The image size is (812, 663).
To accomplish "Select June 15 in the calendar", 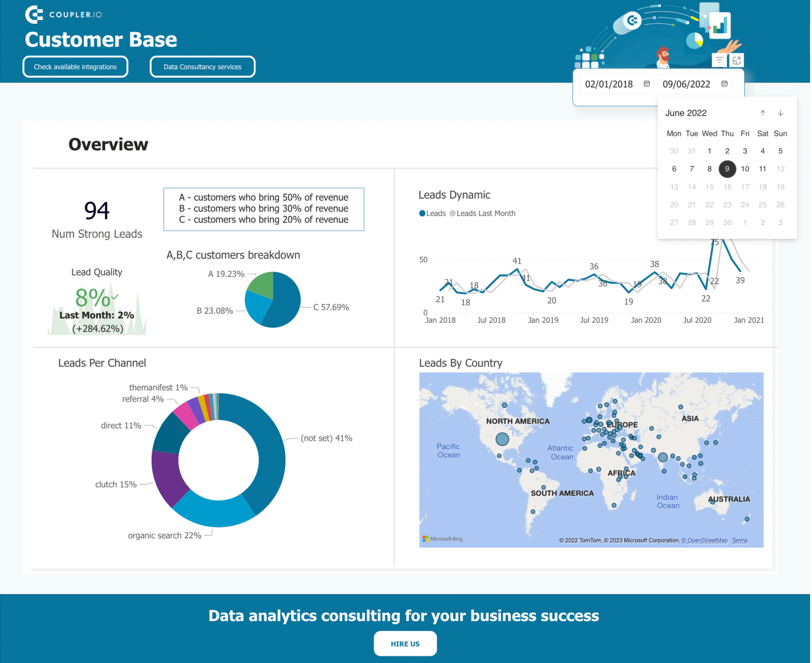I will click(709, 186).
